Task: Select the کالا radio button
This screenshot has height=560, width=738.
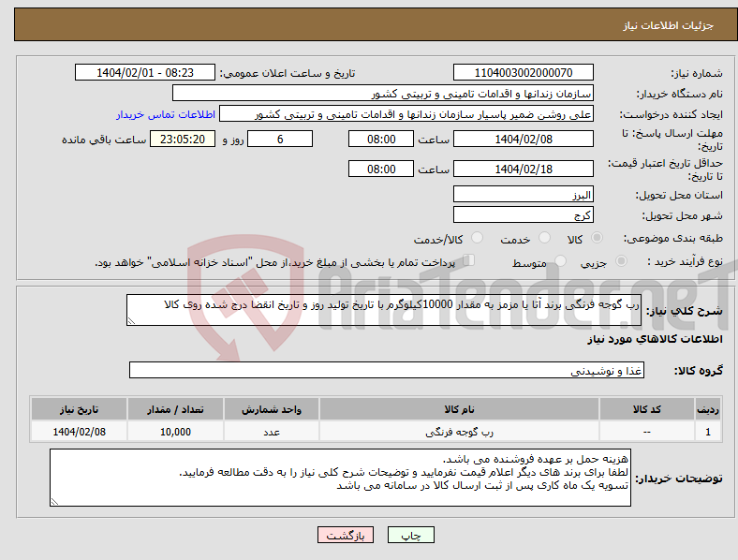Action: point(597,238)
